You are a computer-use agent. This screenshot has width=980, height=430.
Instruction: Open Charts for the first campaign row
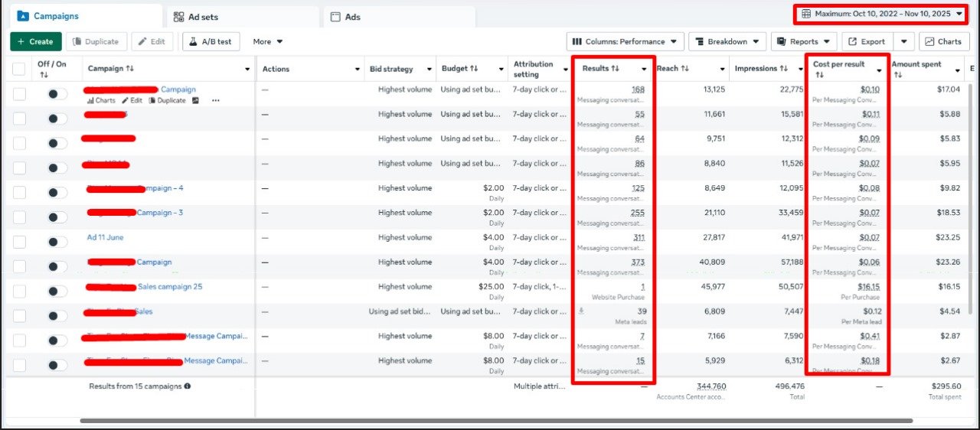(101, 101)
